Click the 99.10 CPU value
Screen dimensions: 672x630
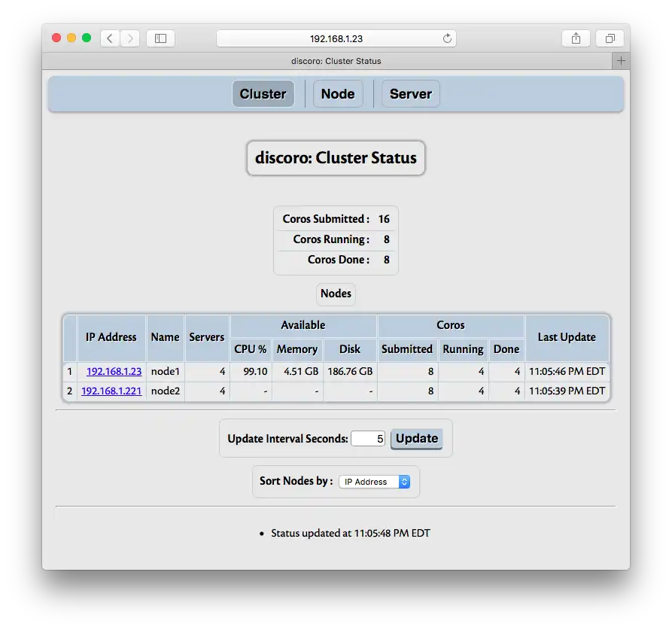point(255,372)
